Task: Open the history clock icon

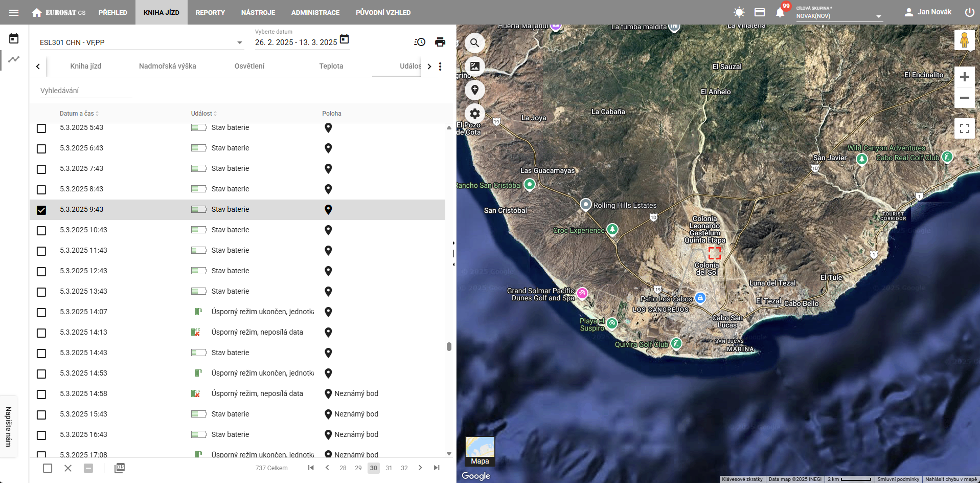Action: pyautogui.click(x=419, y=42)
